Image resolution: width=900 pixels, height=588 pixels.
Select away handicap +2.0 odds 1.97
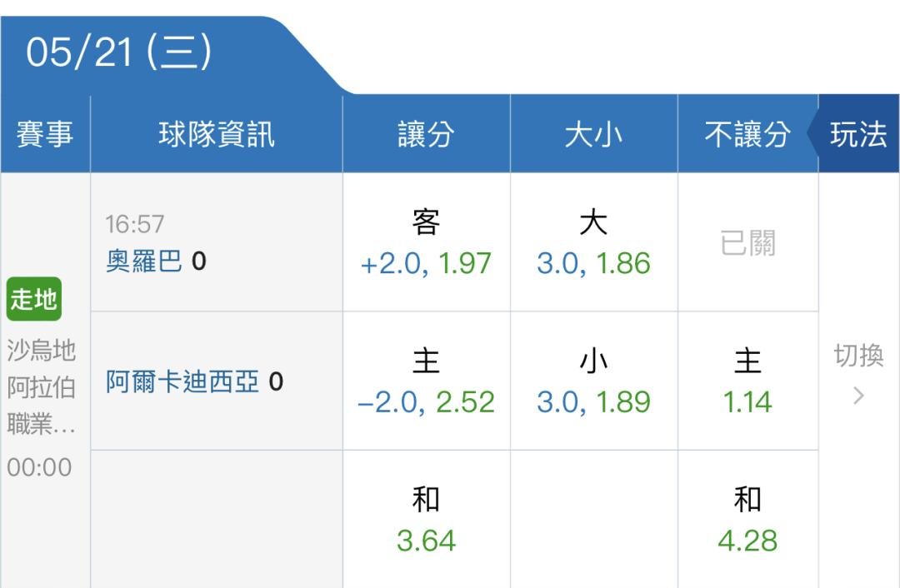pyautogui.click(x=426, y=242)
